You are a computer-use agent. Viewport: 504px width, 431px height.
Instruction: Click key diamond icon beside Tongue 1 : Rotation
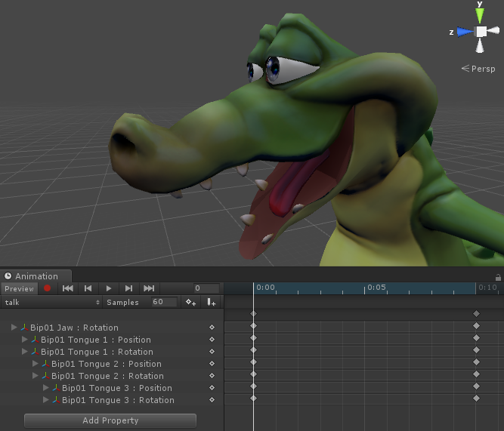point(212,351)
